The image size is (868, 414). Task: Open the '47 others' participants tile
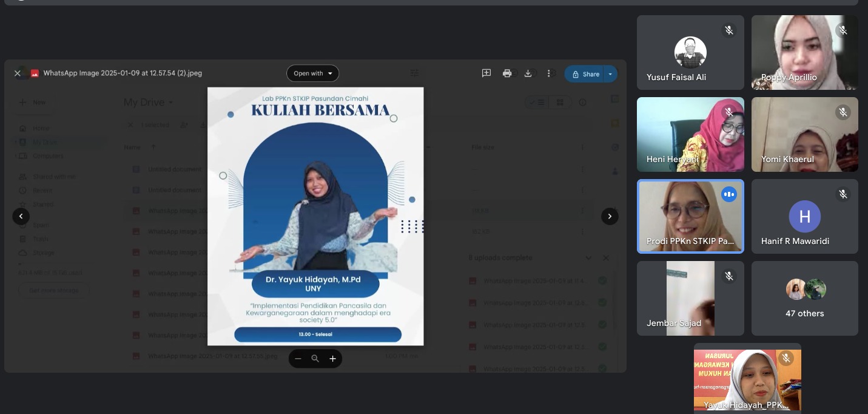[805, 298]
